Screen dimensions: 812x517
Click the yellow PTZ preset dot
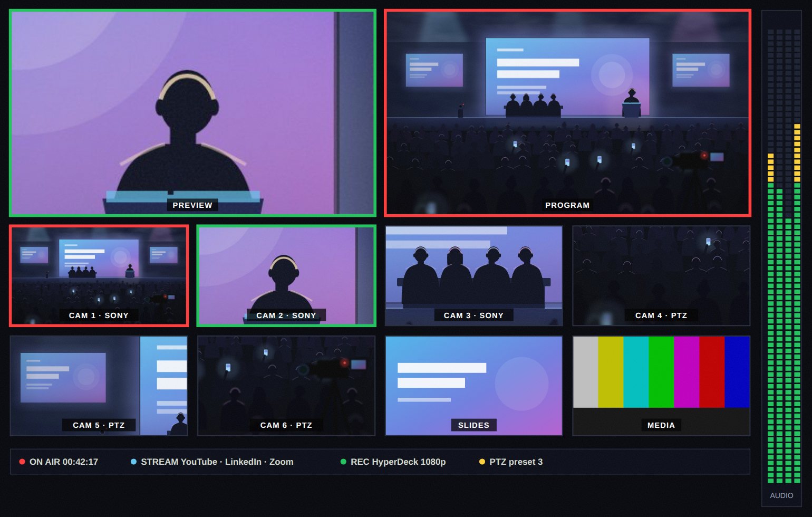(x=482, y=462)
